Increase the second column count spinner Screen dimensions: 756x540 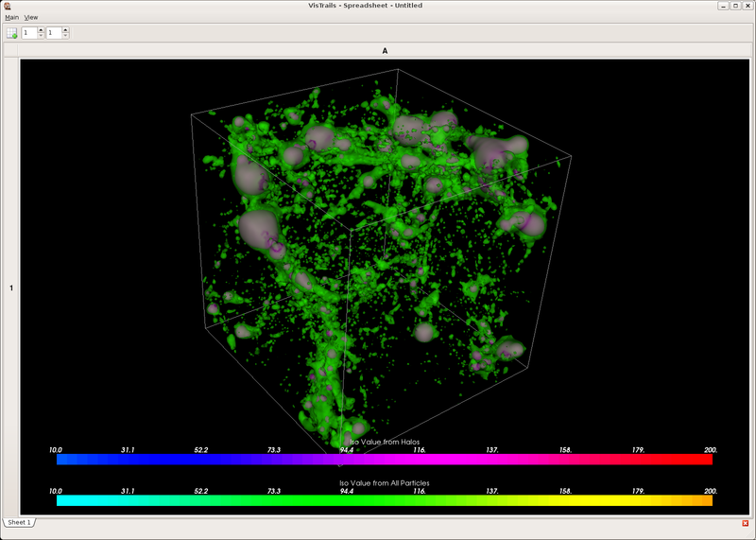click(65, 30)
